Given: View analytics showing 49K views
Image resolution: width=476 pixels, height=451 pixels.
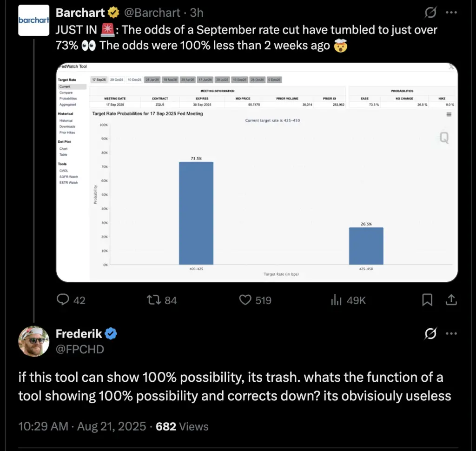Looking at the screenshot, I should pyautogui.click(x=348, y=300).
